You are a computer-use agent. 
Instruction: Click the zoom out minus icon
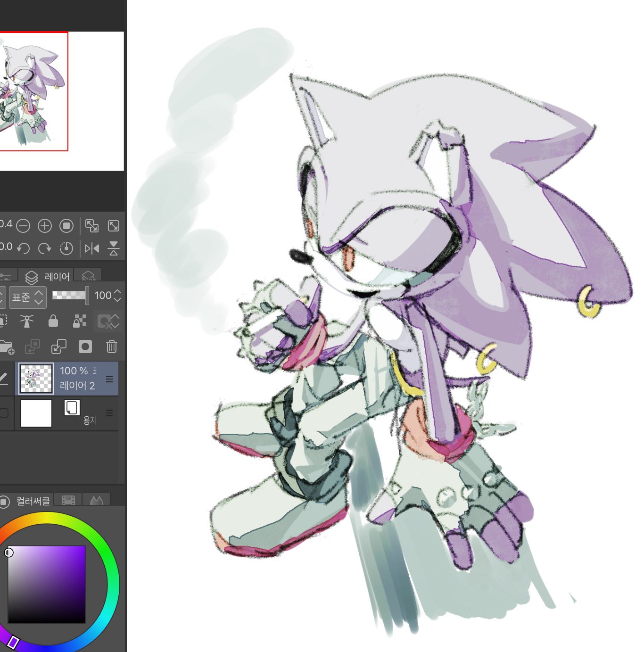[x=23, y=226]
